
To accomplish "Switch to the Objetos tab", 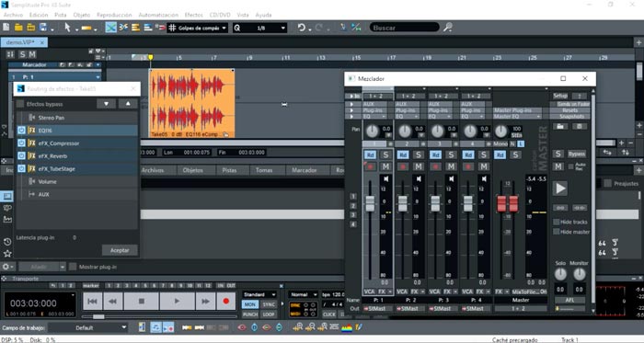I will [192, 170].
